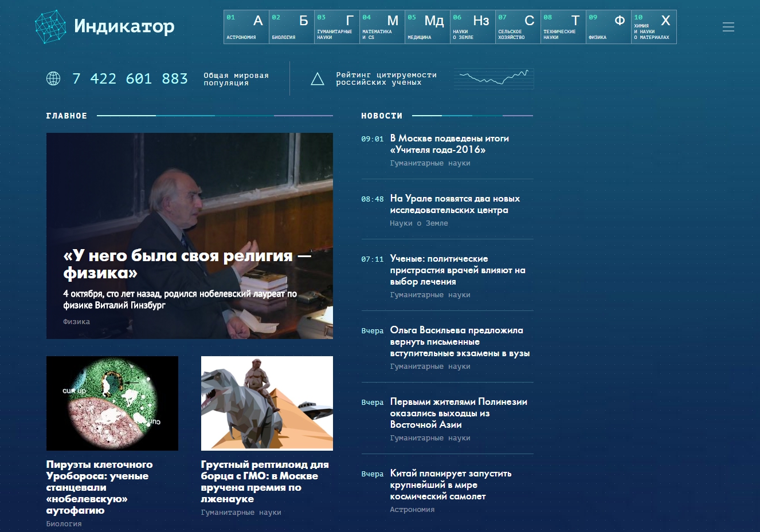Open Рейтинг цитируемости российских ученых link
This screenshot has height=532, width=760.
386,78
